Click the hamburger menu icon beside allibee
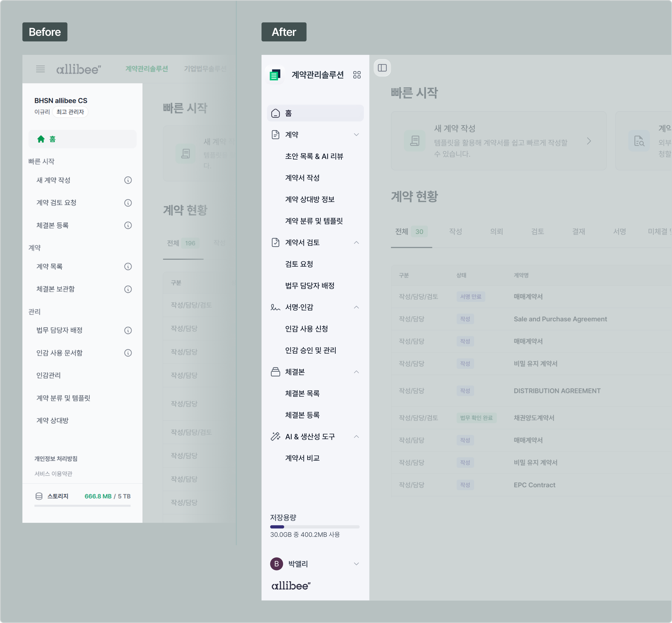 tap(41, 69)
